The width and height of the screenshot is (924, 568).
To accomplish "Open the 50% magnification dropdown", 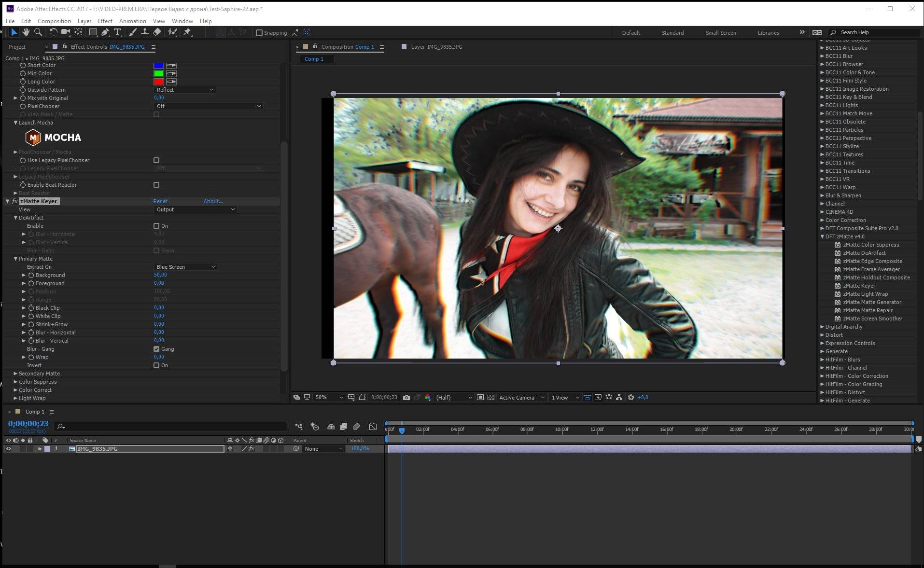I will tap(328, 398).
